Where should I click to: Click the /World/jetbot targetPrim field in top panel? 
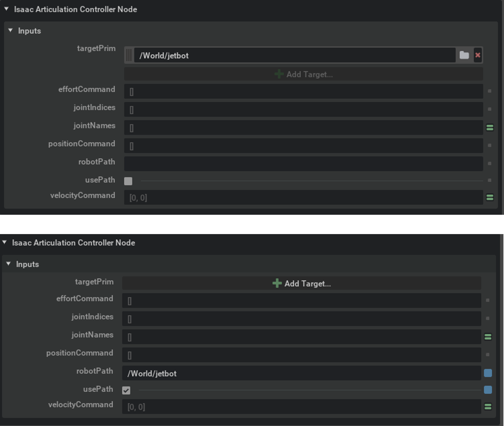pos(295,55)
